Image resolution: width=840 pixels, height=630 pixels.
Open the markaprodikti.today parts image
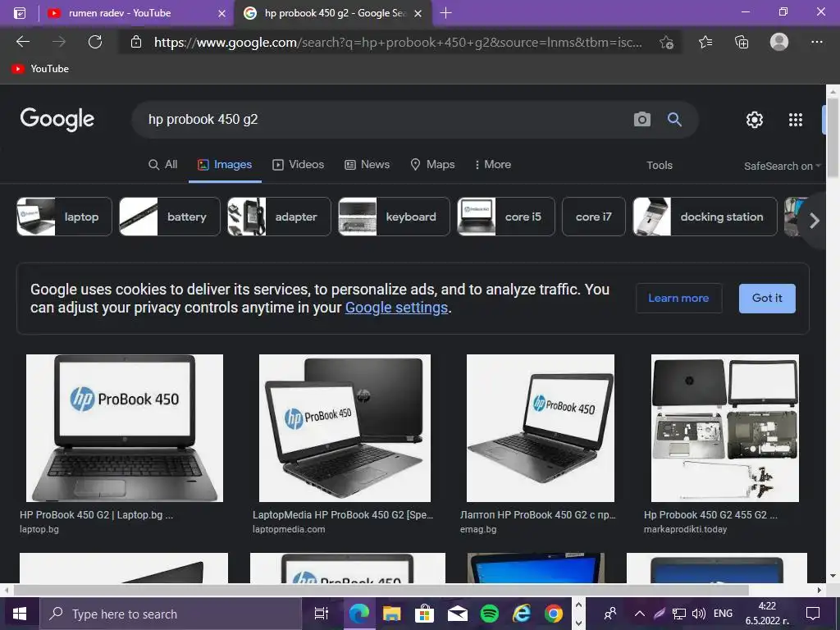pyautogui.click(x=725, y=428)
